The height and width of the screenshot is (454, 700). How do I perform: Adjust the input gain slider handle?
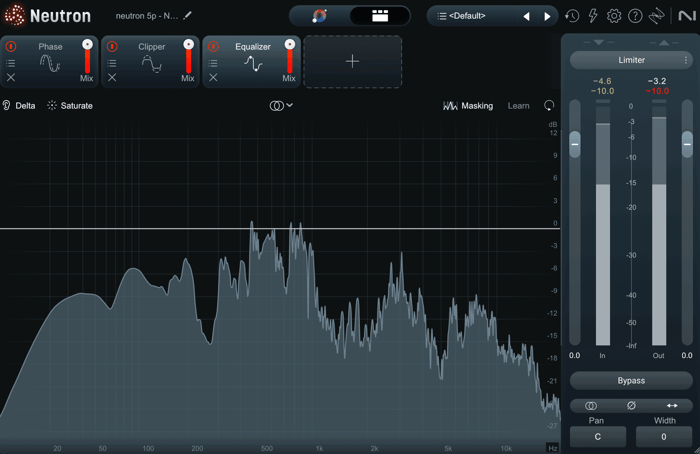tap(575, 144)
